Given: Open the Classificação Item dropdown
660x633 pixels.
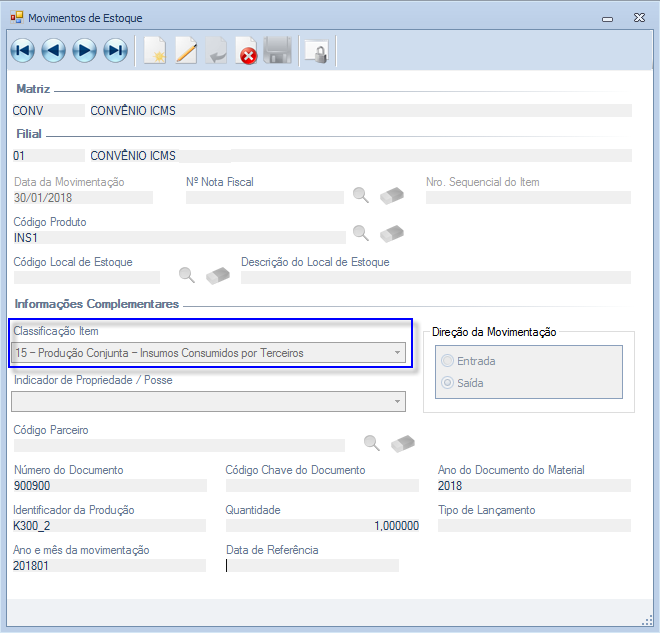Looking at the screenshot, I should tap(397, 352).
